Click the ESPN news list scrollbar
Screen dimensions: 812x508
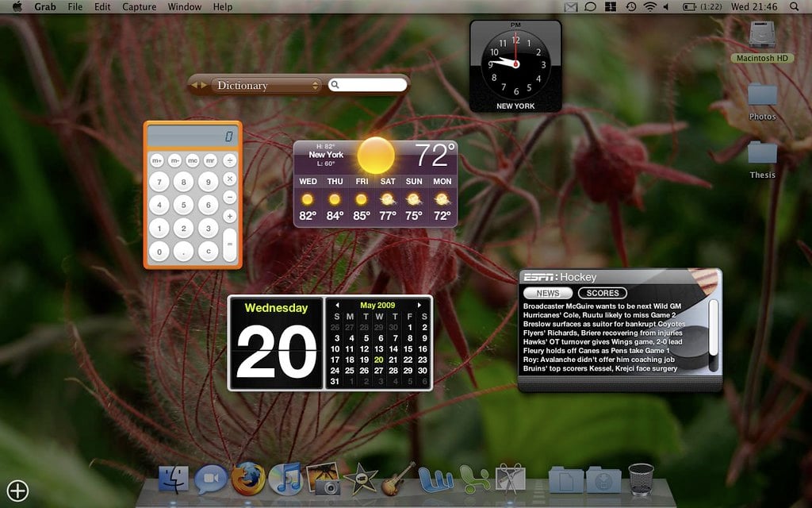point(713,325)
